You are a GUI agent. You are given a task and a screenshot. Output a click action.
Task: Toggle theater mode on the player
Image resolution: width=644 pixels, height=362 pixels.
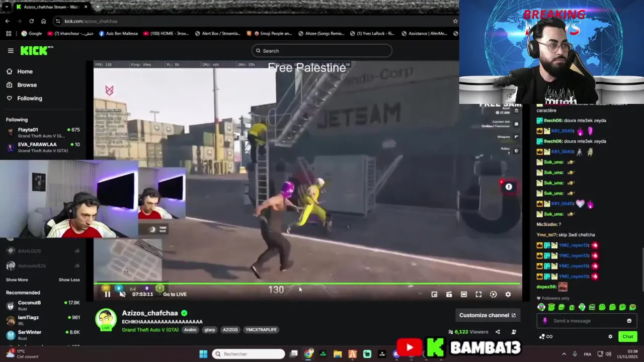pyautogui.click(x=464, y=295)
